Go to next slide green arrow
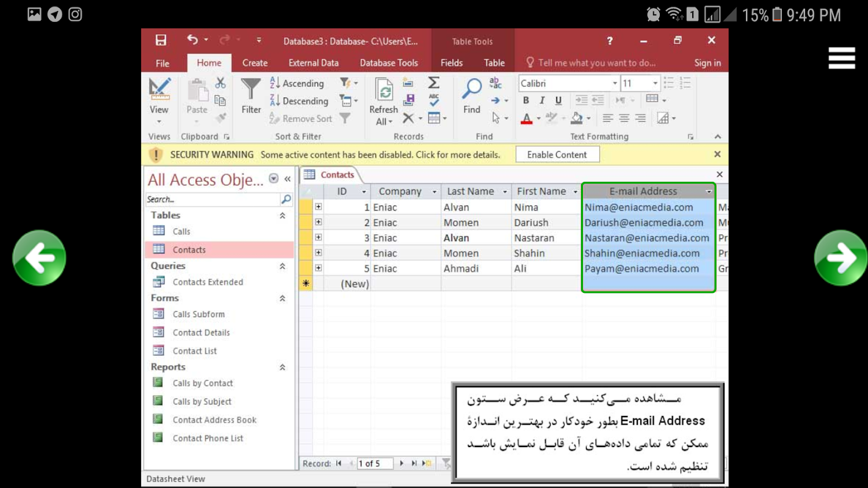This screenshot has width=868, height=488. coord(841,258)
